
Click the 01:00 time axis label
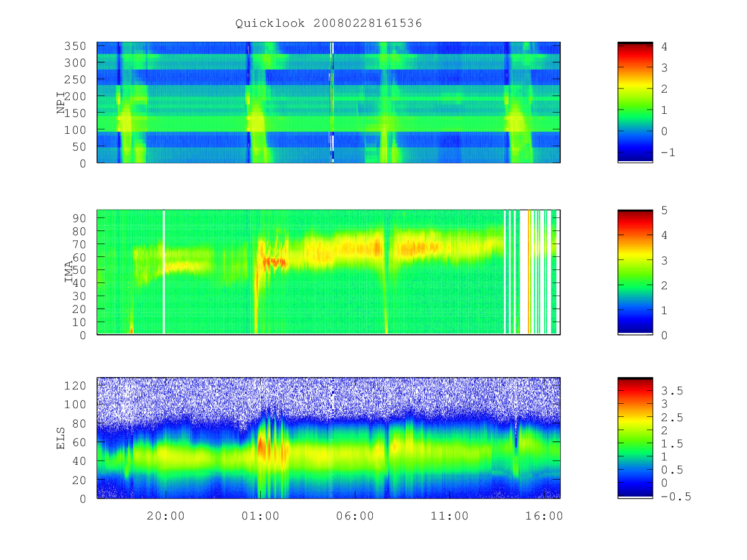(x=260, y=516)
